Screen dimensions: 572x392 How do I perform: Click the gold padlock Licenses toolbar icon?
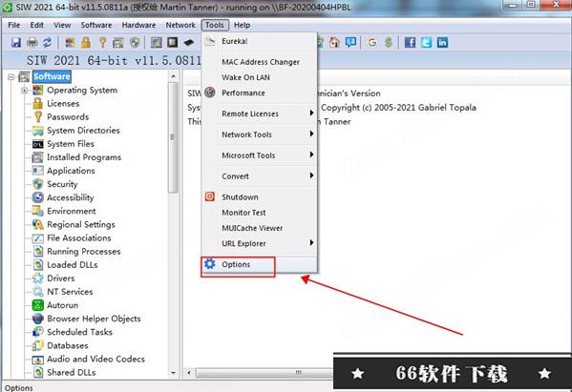pyautogui.click(x=86, y=43)
